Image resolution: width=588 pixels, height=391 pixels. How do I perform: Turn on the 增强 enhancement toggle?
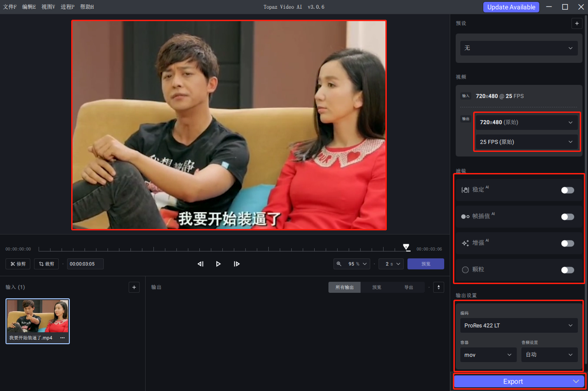[567, 243]
